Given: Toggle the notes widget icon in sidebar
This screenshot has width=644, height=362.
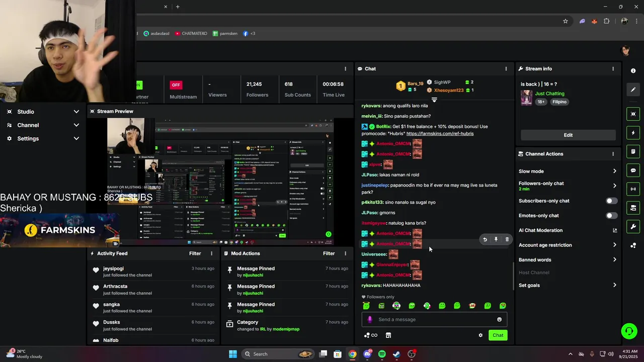Looking at the screenshot, I should point(633,151).
